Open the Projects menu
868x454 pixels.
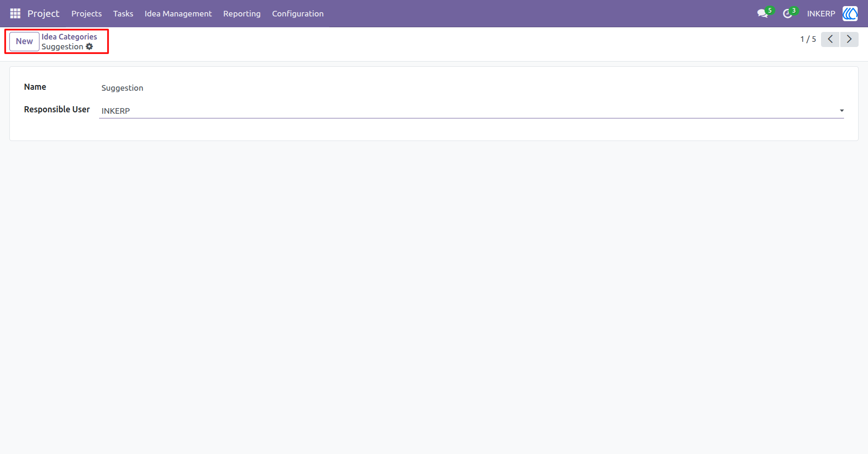tap(86, 14)
